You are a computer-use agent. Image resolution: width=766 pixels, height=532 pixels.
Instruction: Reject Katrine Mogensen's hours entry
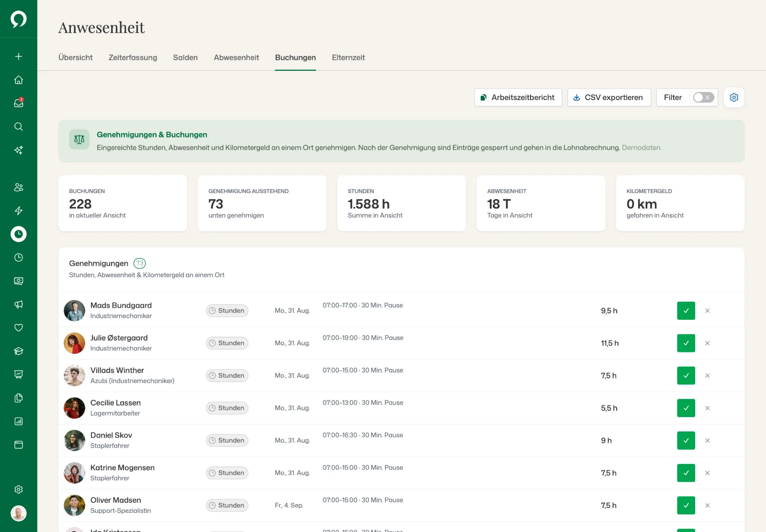tap(707, 473)
